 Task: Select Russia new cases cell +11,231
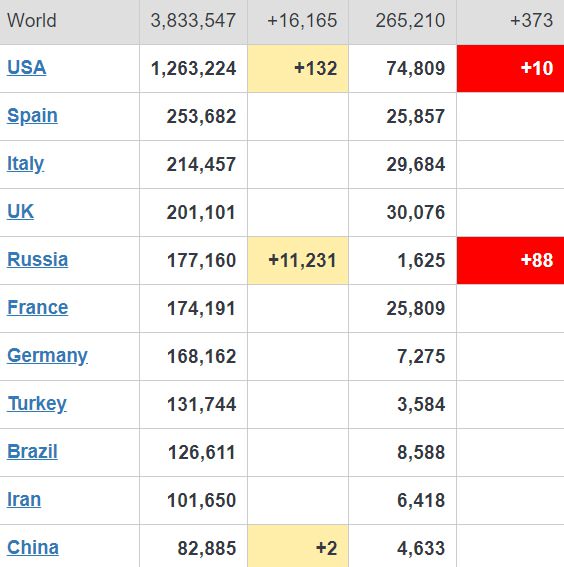click(298, 260)
